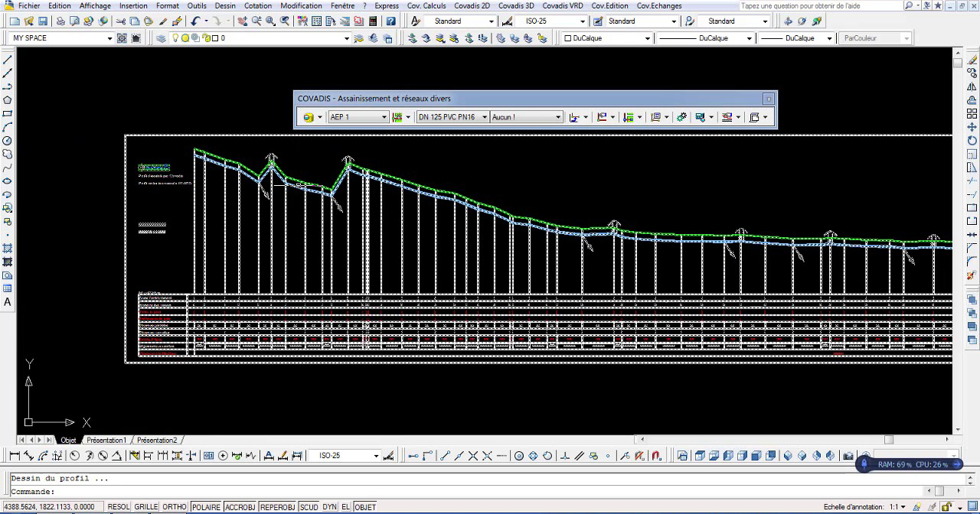Select the Text tool (A) in left toolbar

click(8, 302)
